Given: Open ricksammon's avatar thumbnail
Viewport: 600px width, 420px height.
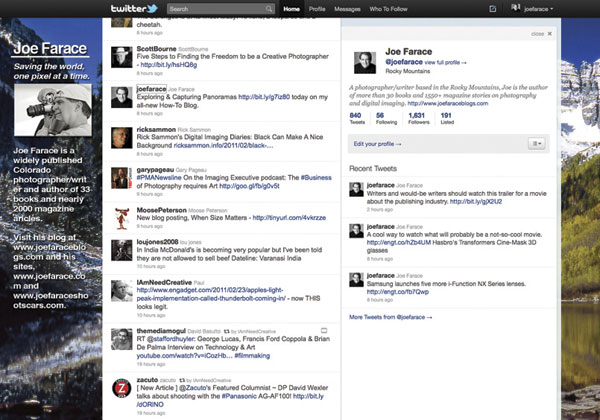Looking at the screenshot, I should tap(122, 138).
